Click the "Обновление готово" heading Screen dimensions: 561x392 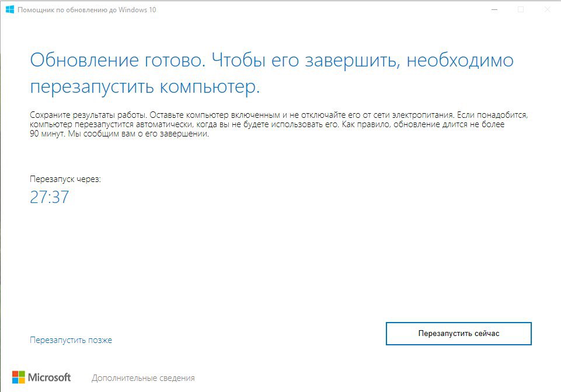point(272,73)
